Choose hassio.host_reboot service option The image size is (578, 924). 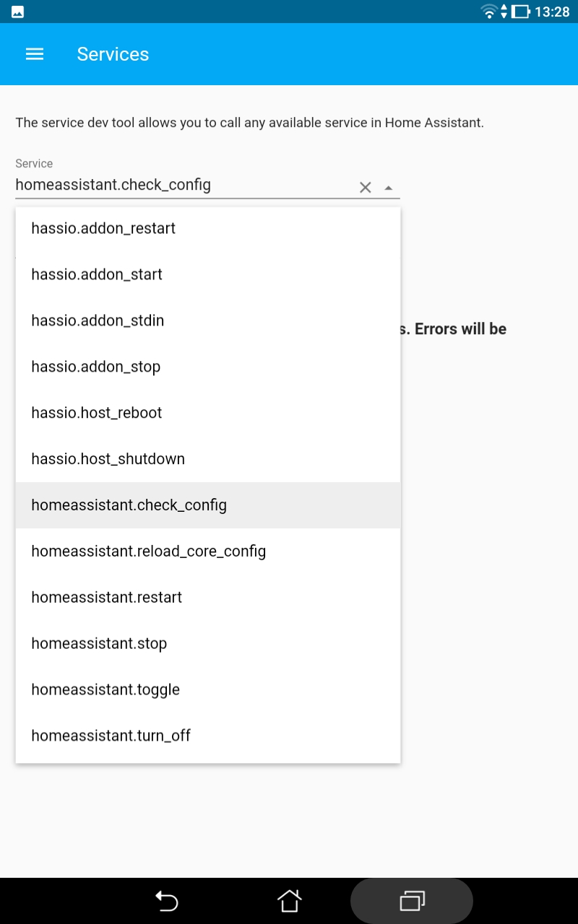pos(96,412)
